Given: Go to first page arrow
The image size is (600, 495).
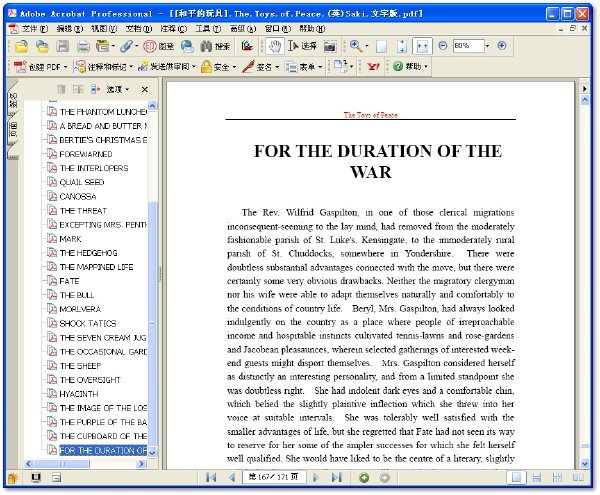Looking at the screenshot, I should (x=211, y=477).
